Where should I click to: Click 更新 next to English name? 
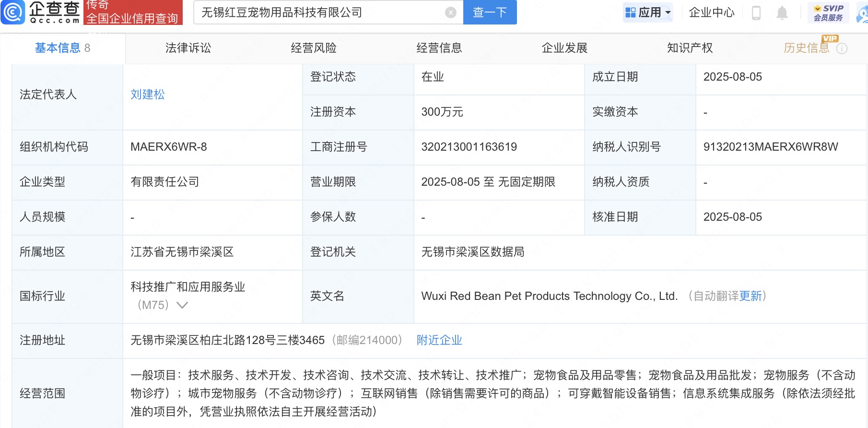751,296
